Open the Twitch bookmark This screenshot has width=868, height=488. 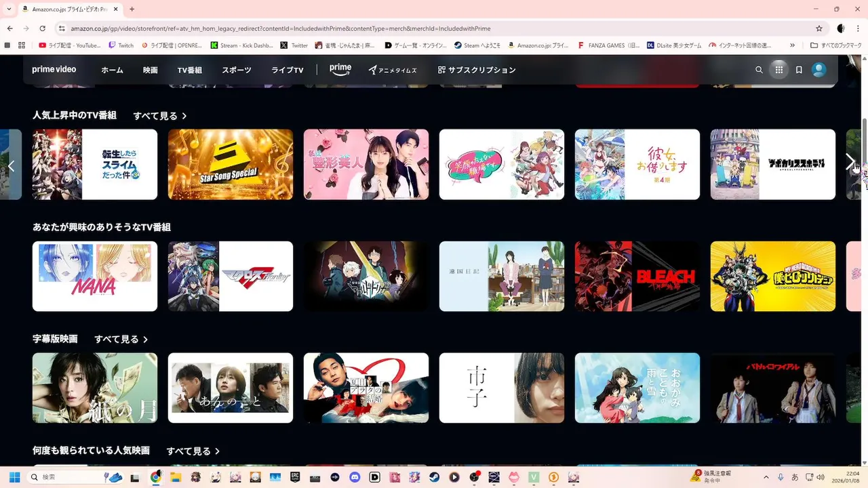(121, 45)
